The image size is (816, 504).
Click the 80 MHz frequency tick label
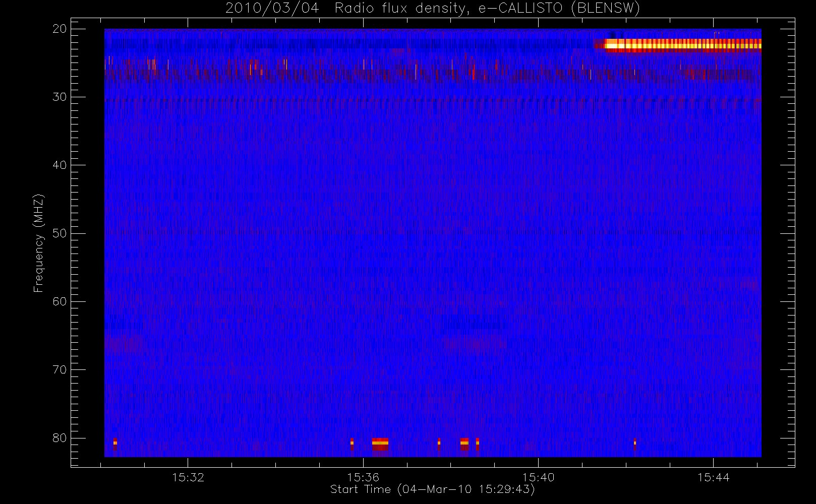point(60,438)
